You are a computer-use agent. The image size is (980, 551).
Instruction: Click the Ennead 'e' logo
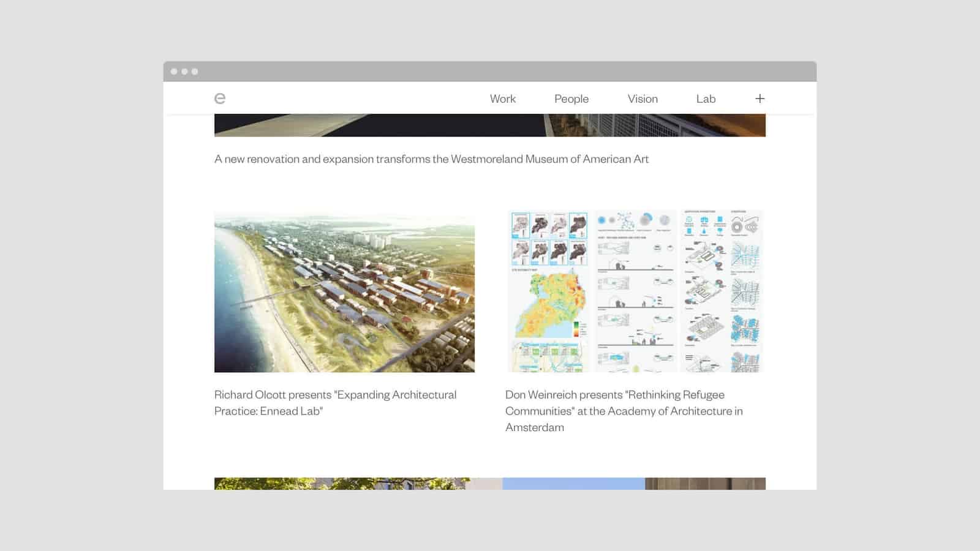point(220,99)
